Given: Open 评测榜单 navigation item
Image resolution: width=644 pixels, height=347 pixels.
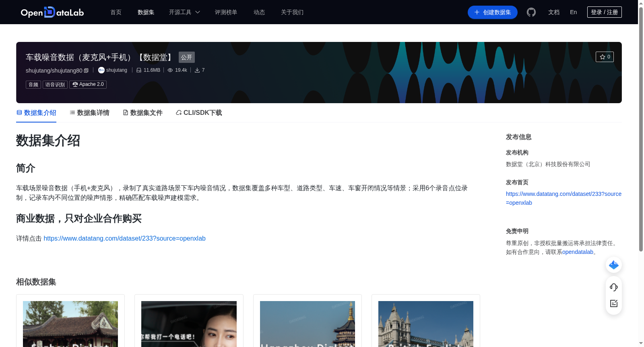Looking at the screenshot, I should pyautogui.click(x=226, y=12).
